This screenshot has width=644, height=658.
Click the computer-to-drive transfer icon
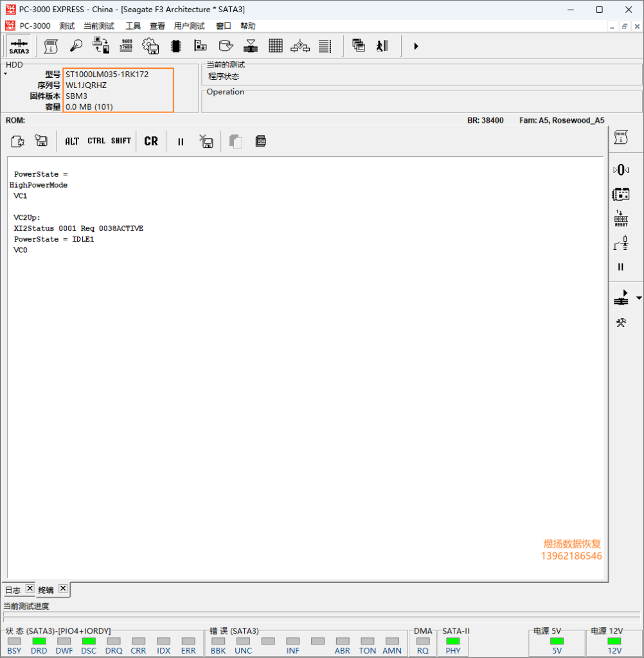[101, 46]
